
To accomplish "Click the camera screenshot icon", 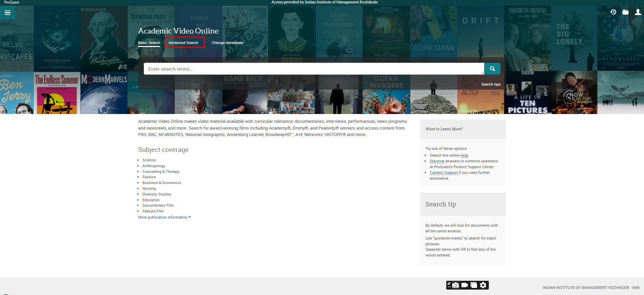I will (x=456, y=285).
